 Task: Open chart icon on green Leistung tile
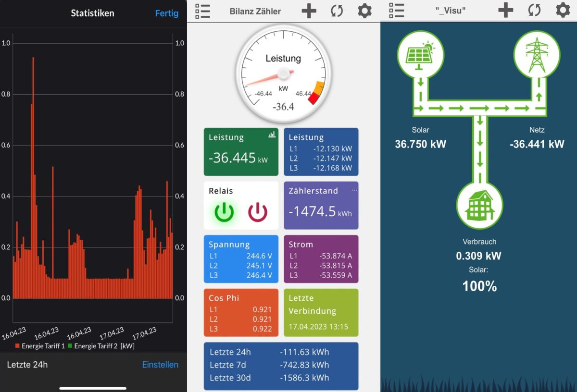[272, 135]
